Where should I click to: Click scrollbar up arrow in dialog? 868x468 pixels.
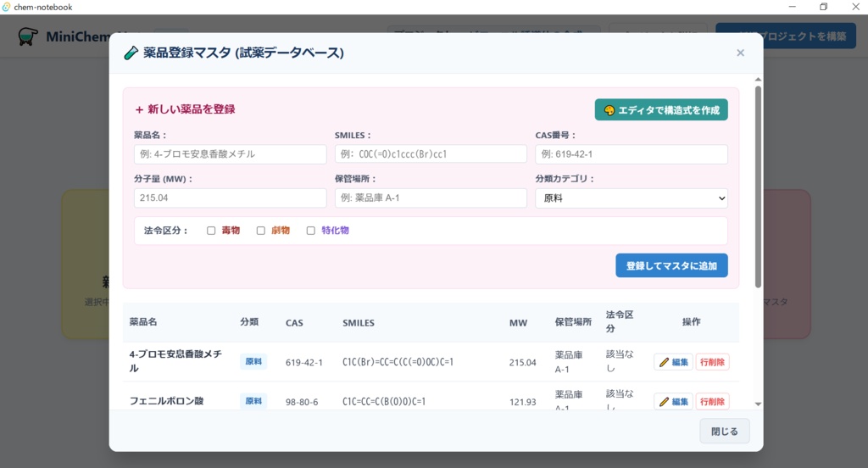[758, 80]
